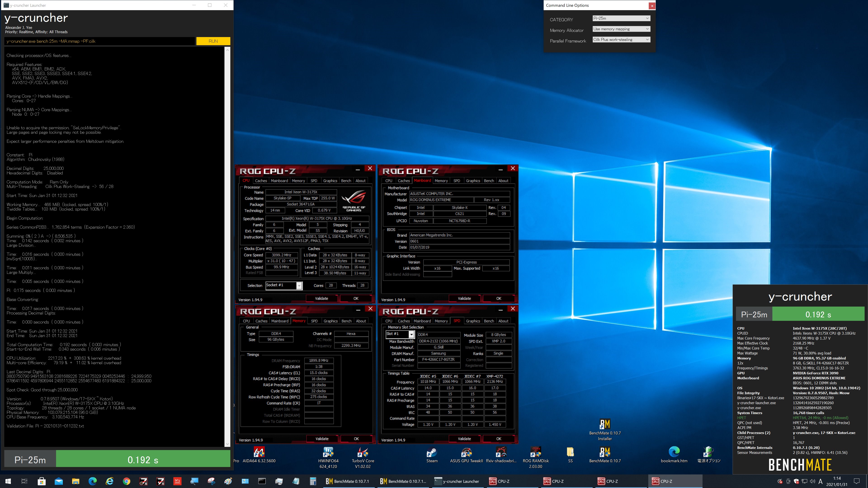868x488 pixels.
Task: Click 'Validation File: Pi - 20210131-011232.txt' line
Action: click(45, 426)
